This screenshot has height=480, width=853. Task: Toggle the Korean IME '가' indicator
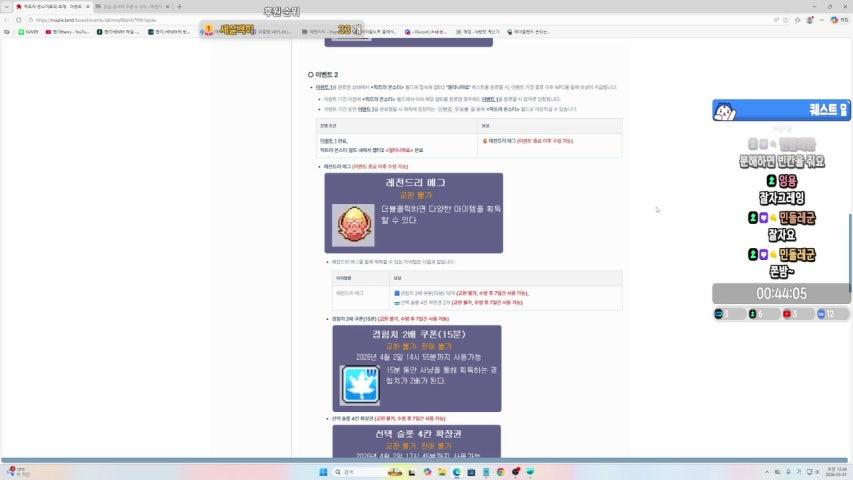point(799,472)
